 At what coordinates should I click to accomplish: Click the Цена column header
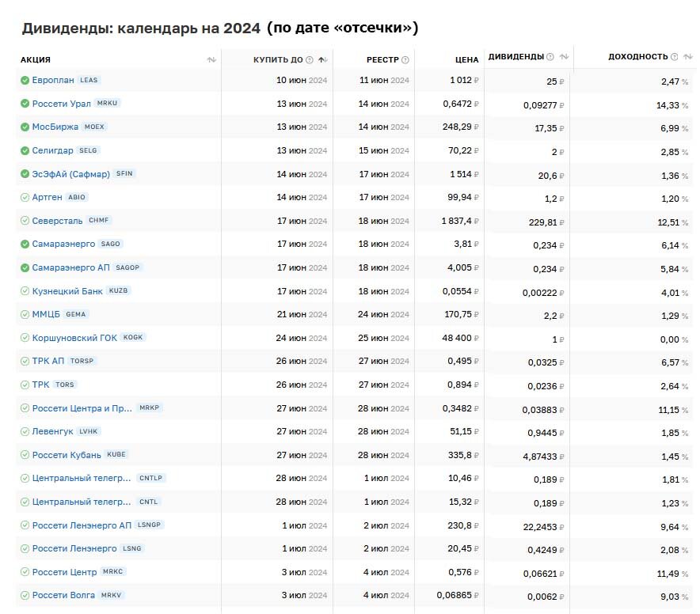(467, 60)
